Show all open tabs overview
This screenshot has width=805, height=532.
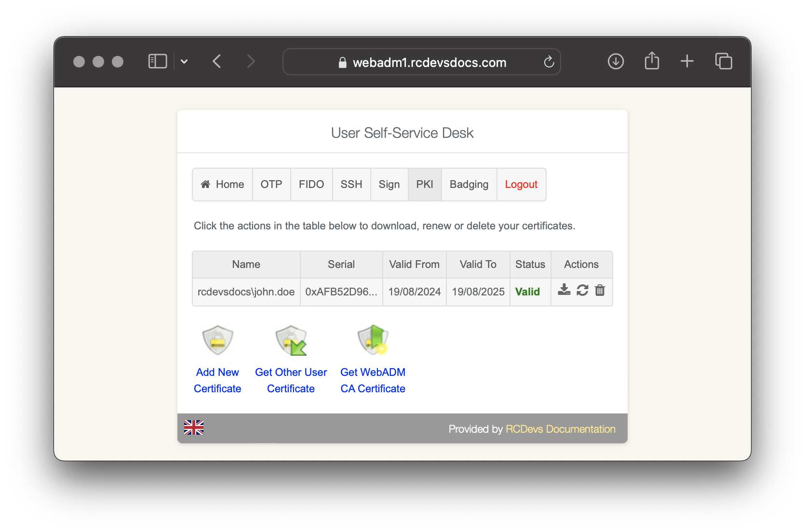[724, 61]
